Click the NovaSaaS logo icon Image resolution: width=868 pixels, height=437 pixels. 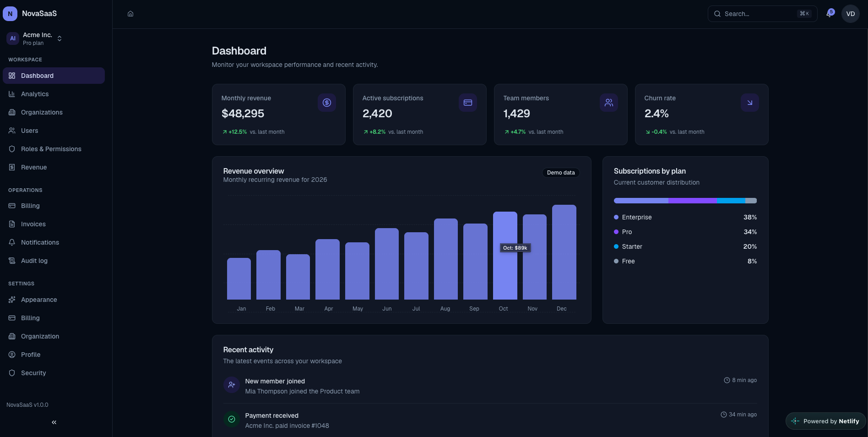(x=10, y=14)
